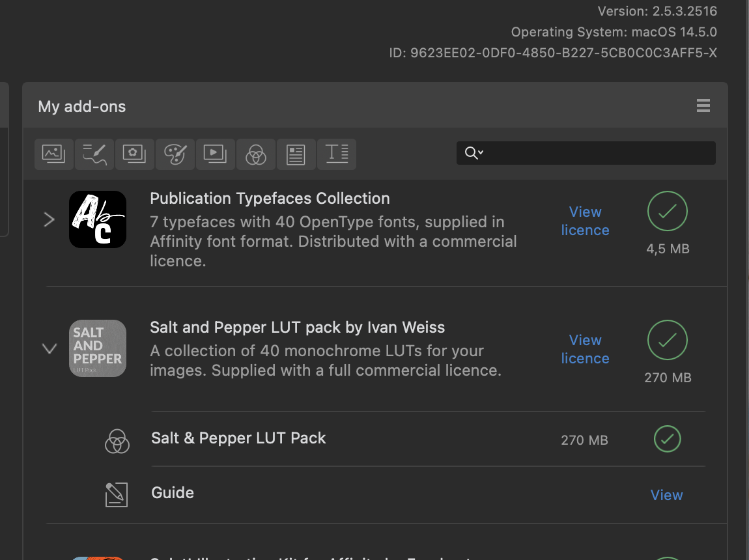Filter add-ons by video tutorials icon

(216, 154)
